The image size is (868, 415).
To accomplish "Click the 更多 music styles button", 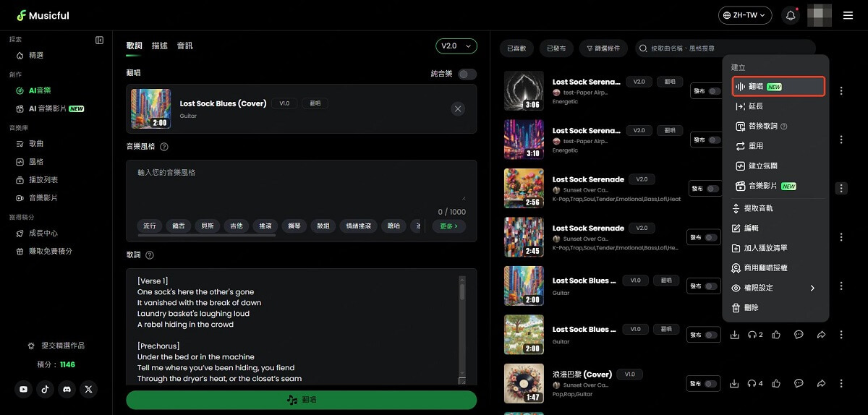I will (448, 226).
